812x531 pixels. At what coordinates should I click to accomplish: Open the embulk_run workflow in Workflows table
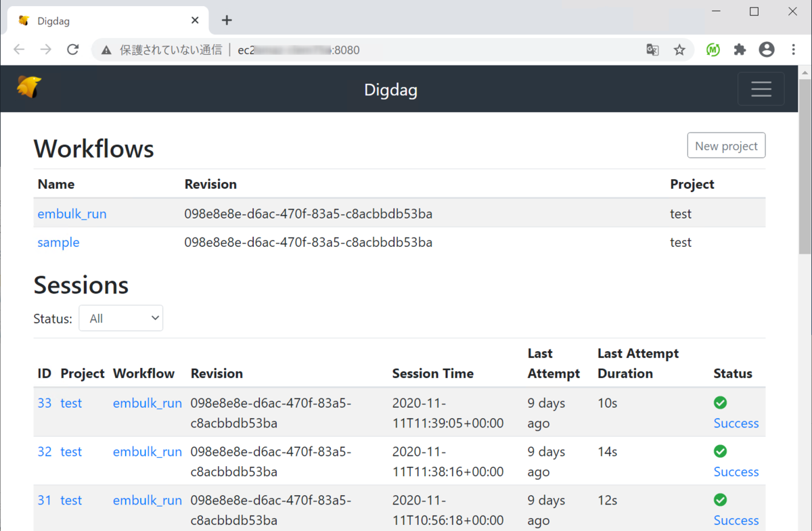click(72, 214)
